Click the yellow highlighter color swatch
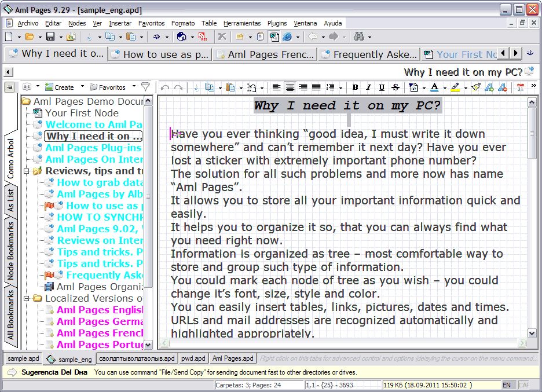 [456, 87]
